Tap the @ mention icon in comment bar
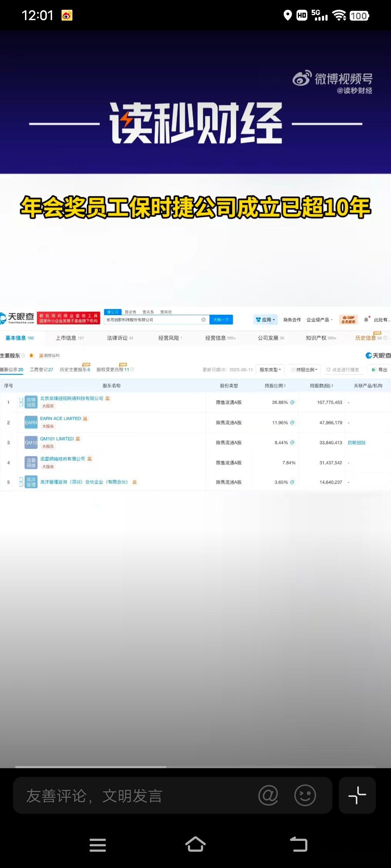The height and width of the screenshot is (868, 391). tap(268, 795)
